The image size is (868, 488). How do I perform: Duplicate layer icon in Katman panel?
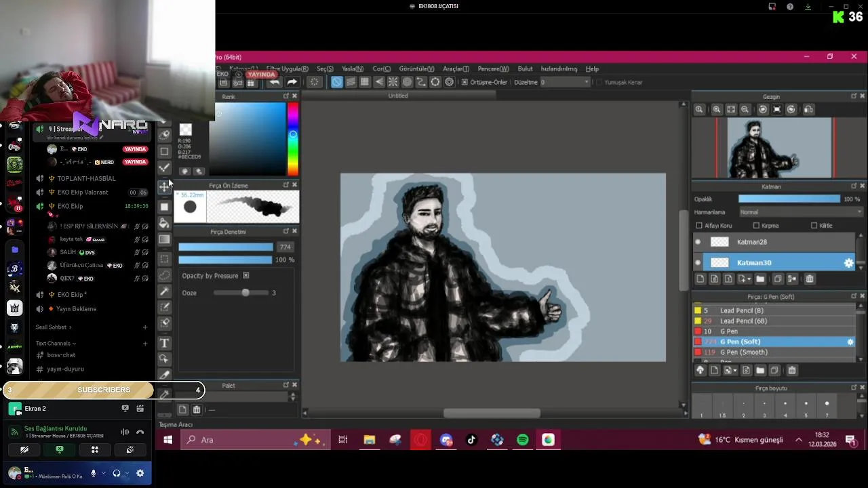click(778, 279)
